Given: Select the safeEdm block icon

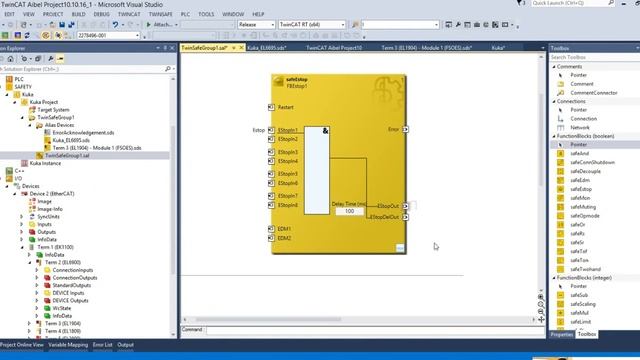Looking at the screenshot, I should click(560, 180).
